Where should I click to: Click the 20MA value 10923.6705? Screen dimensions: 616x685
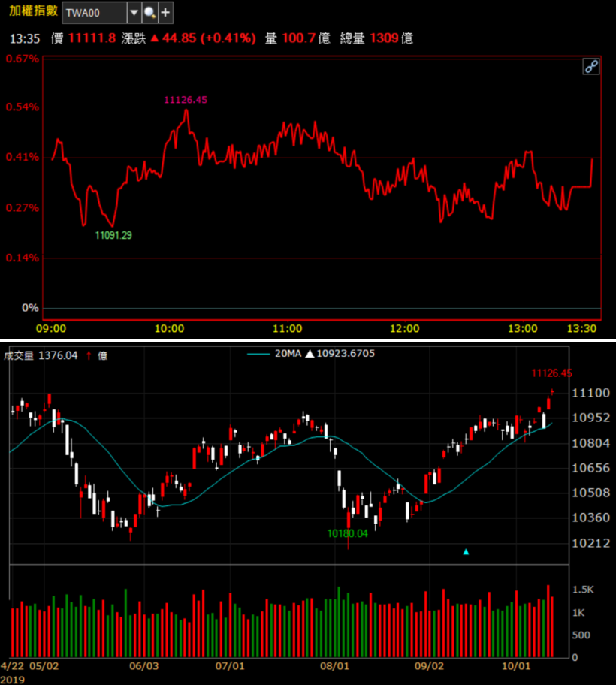click(x=346, y=354)
